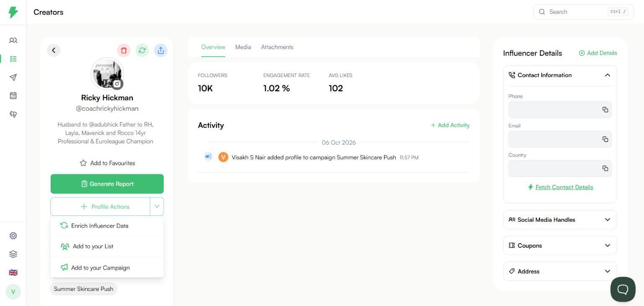
Task: Add Ricky Hickman to Favourites
Action: coord(107,163)
